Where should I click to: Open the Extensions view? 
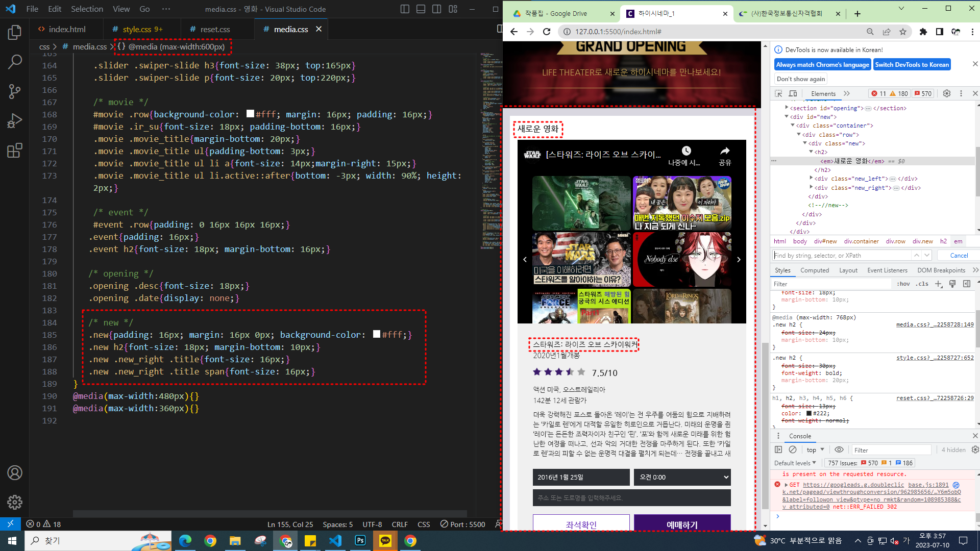pyautogui.click(x=15, y=151)
